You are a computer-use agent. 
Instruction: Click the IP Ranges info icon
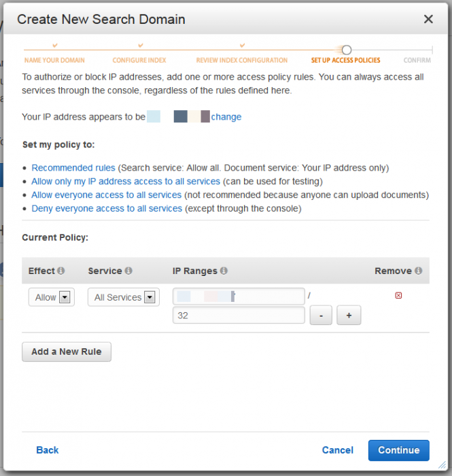[x=224, y=271]
